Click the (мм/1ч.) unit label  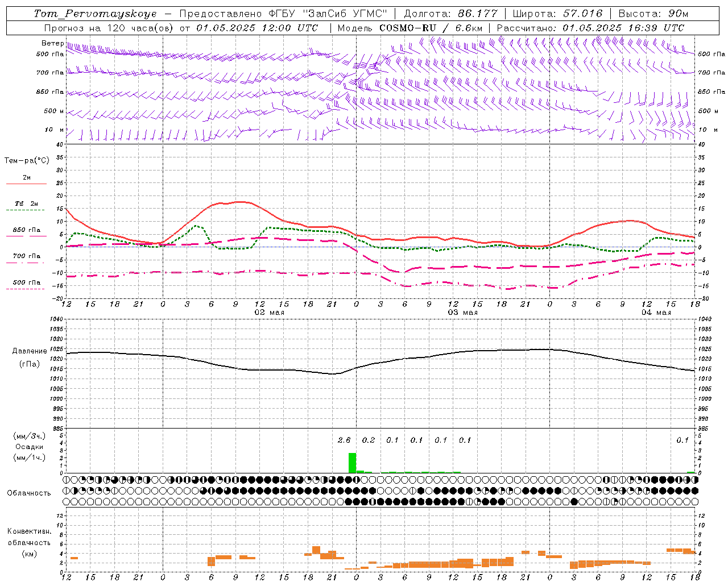30,458
